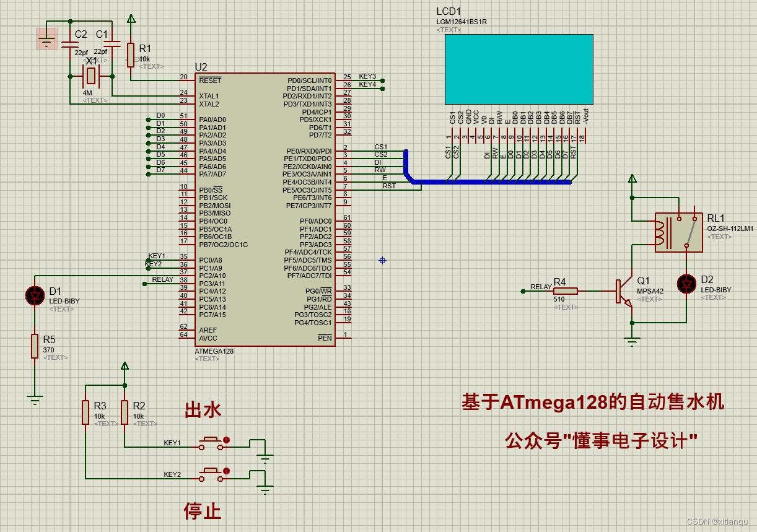Select the power arrow symbol above R1

pyautogui.click(x=131, y=19)
